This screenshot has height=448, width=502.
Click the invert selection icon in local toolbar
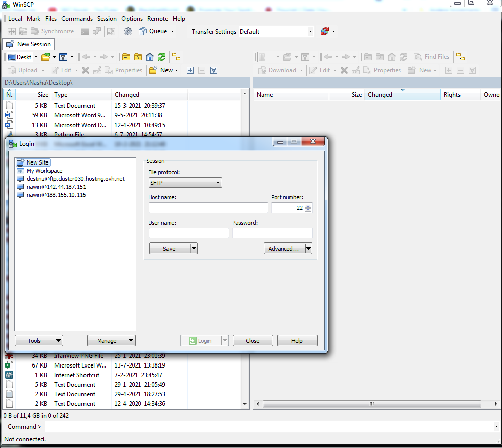pos(214,70)
